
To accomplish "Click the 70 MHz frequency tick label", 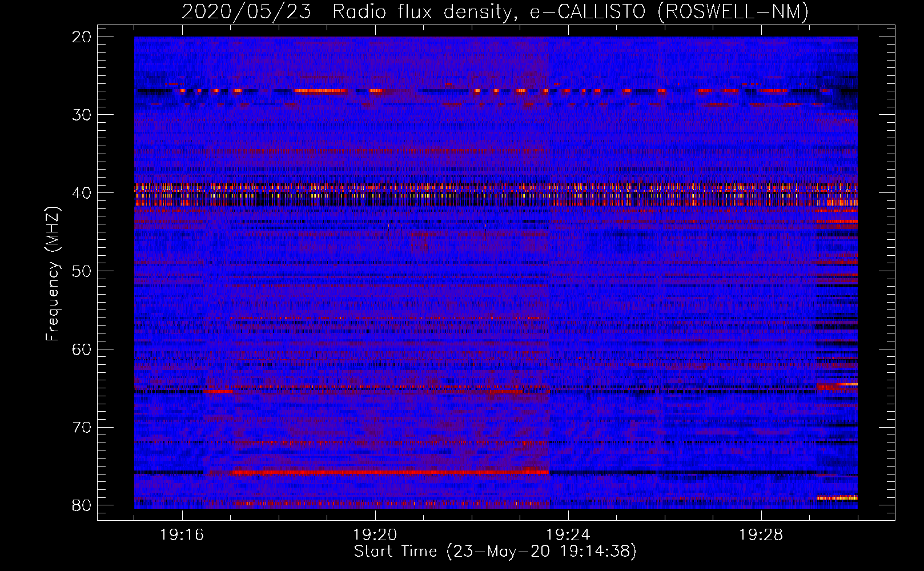I will coord(82,428).
